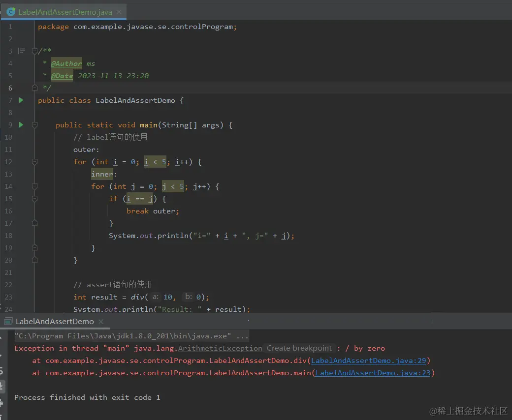Fold the main method at line 9
This screenshot has width=512, height=420.
click(34, 124)
